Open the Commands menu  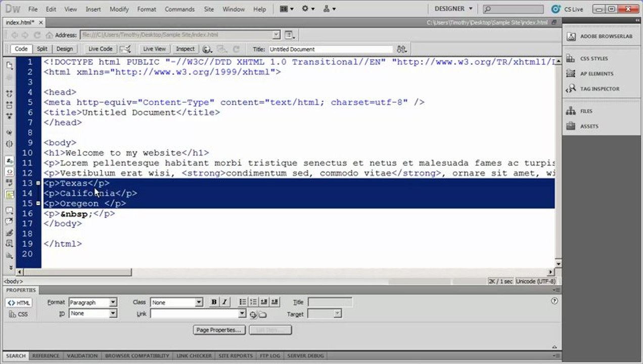(x=179, y=9)
